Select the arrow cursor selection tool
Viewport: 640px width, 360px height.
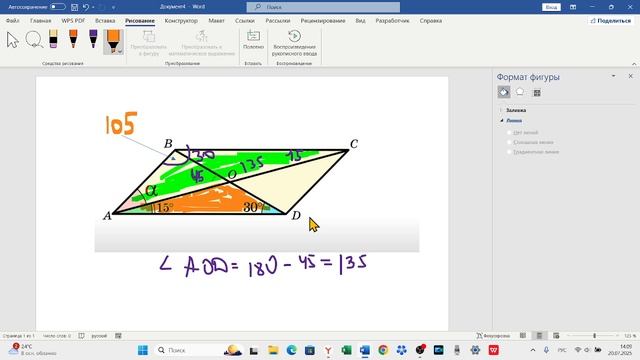click(13, 40)
